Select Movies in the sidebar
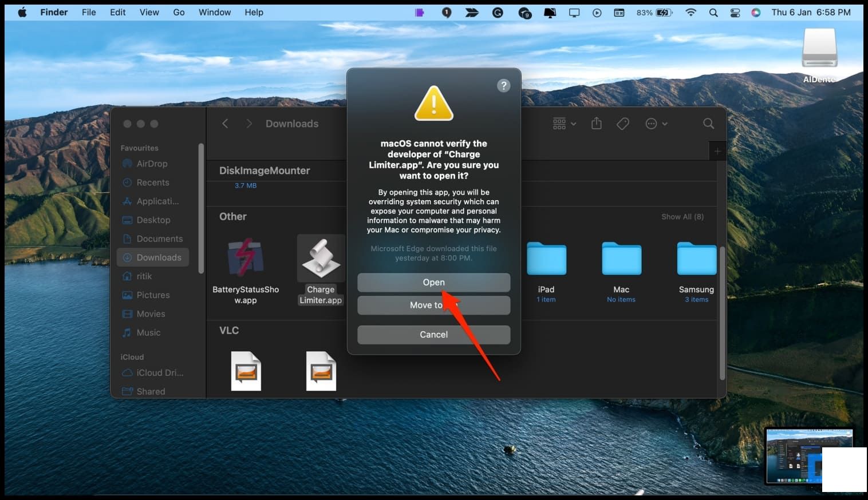This screenshot has width=868, height=500. coord(152,314)
